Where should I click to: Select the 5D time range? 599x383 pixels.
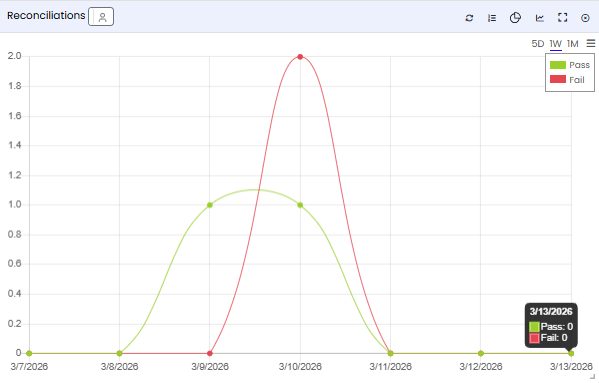click(x=537, y=44)
